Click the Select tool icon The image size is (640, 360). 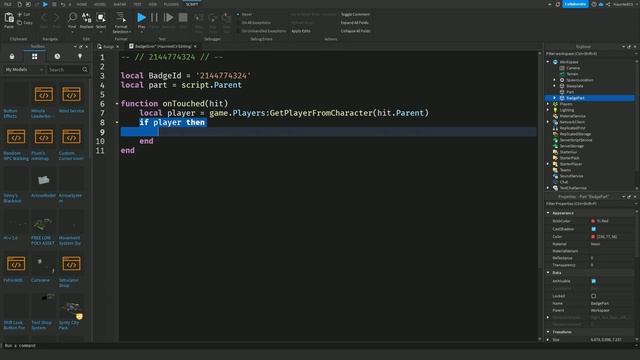(101, 18)
